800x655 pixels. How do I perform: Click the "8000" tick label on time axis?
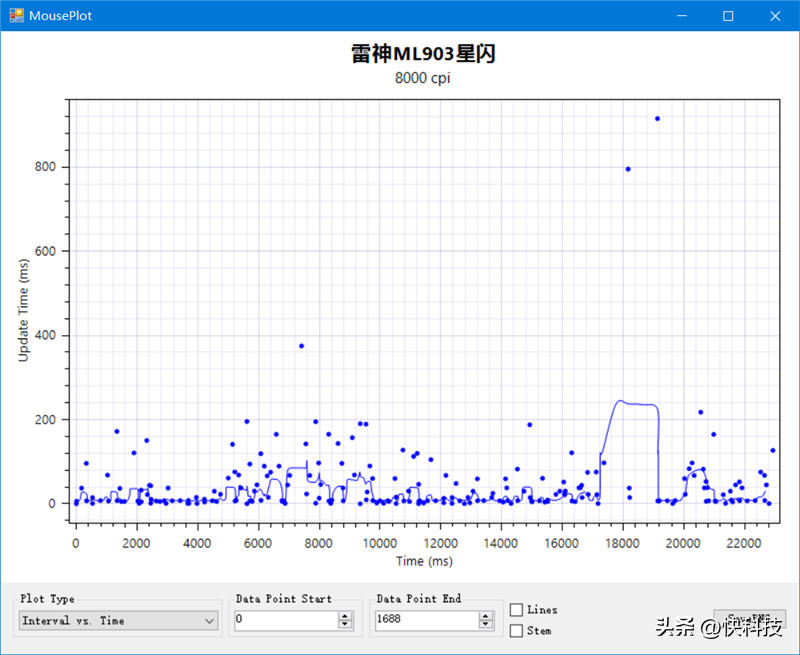pyautogui.click(x=318, y=543)
